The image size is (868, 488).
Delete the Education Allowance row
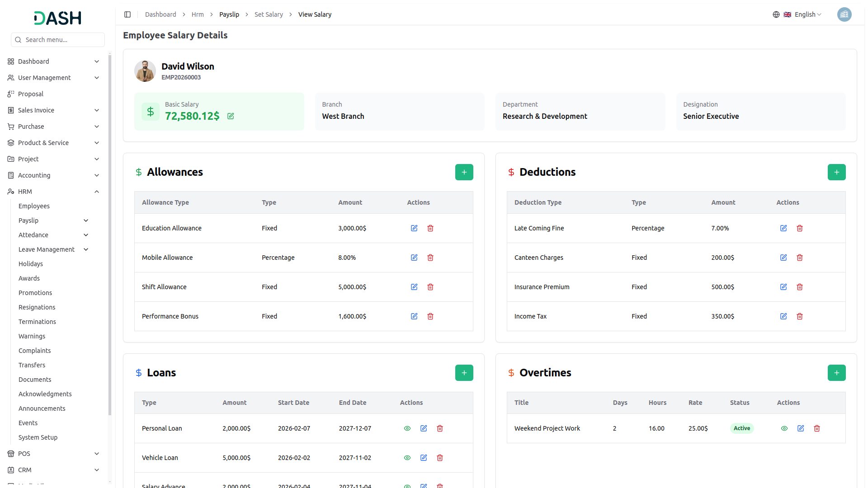(430, 228)
